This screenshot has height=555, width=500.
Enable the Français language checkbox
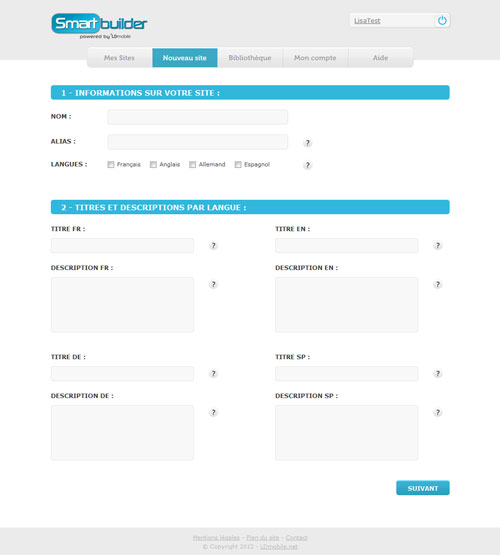click(111, 165)
